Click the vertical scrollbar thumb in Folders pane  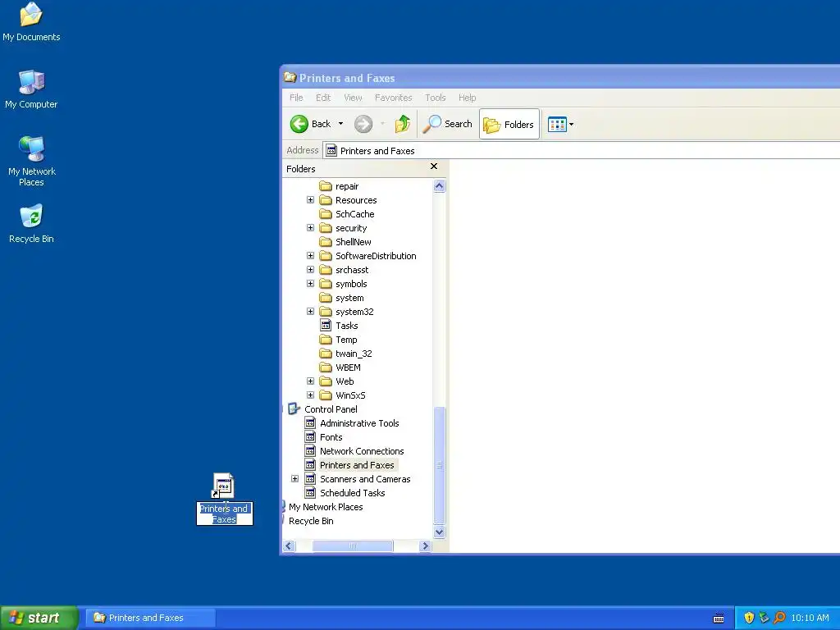[x=440, y=466]
